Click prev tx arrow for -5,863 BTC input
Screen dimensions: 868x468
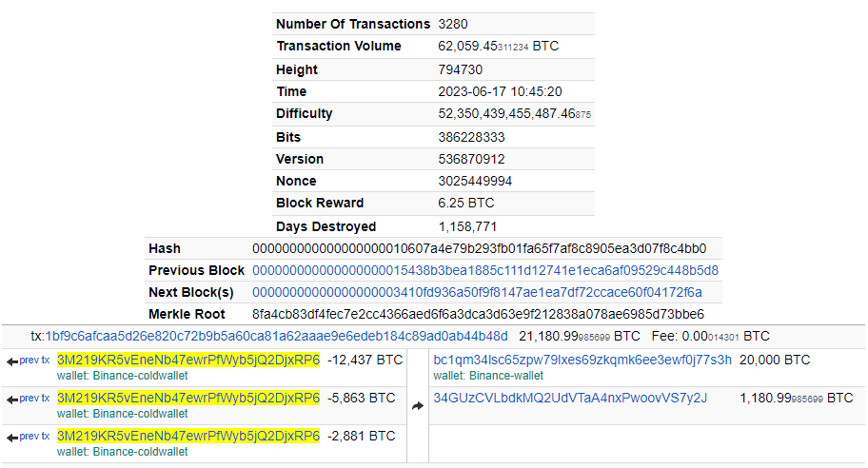coord(28,398)
